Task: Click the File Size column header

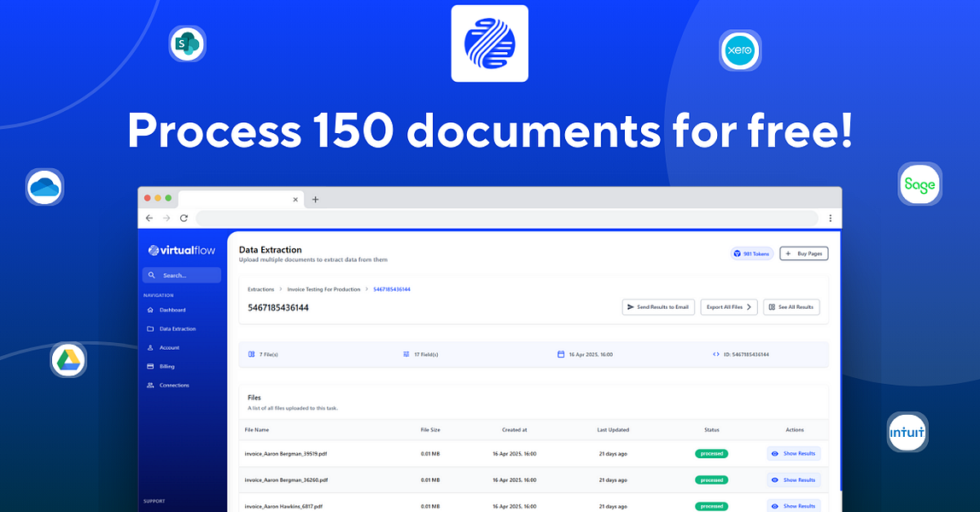Action: click(430, 429)
